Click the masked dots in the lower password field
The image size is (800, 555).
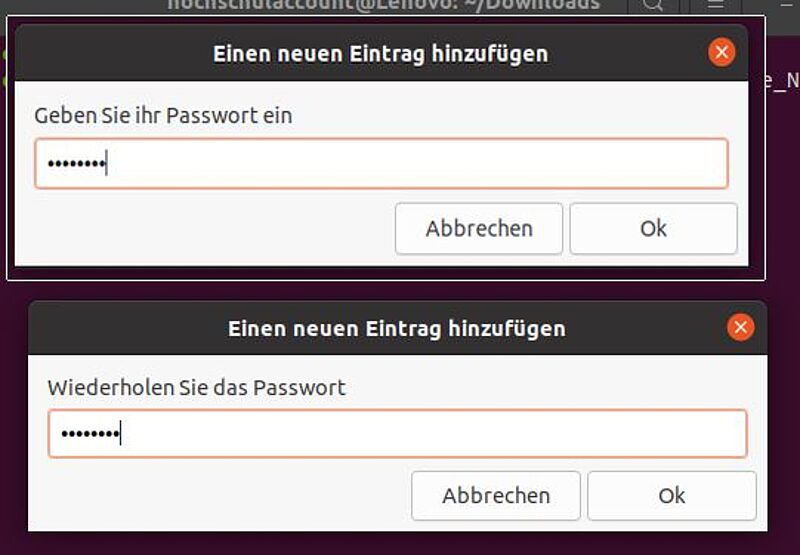point(90,434)
